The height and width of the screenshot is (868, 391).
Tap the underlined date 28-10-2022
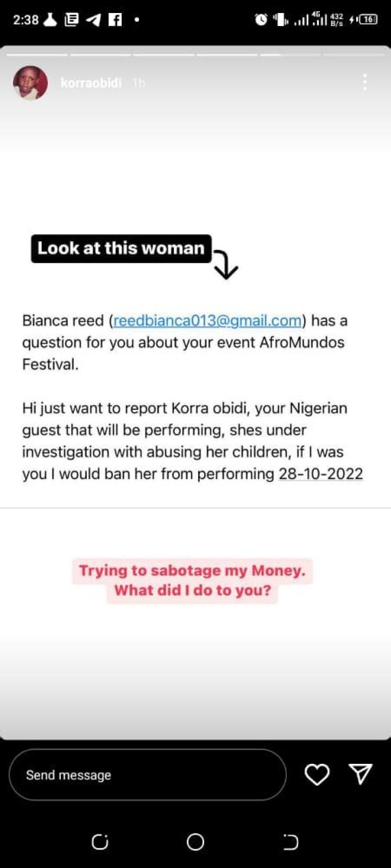point(320,474)
